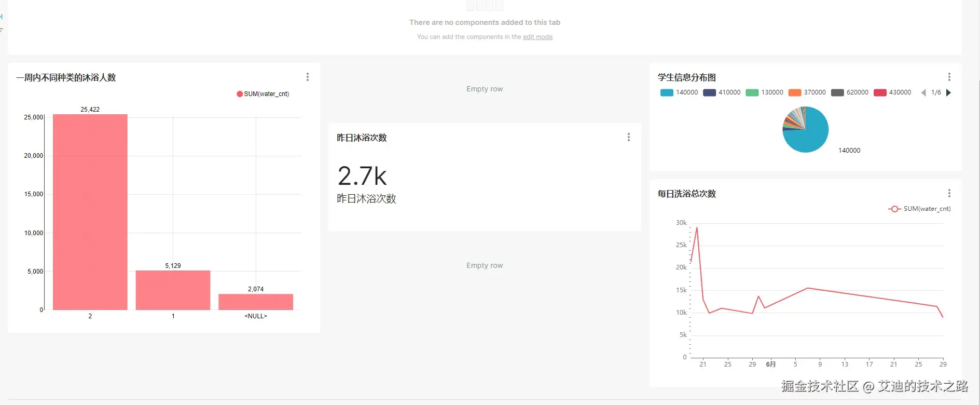
Task: Go to previous pie legend page
Action: [x=923, y=92]
